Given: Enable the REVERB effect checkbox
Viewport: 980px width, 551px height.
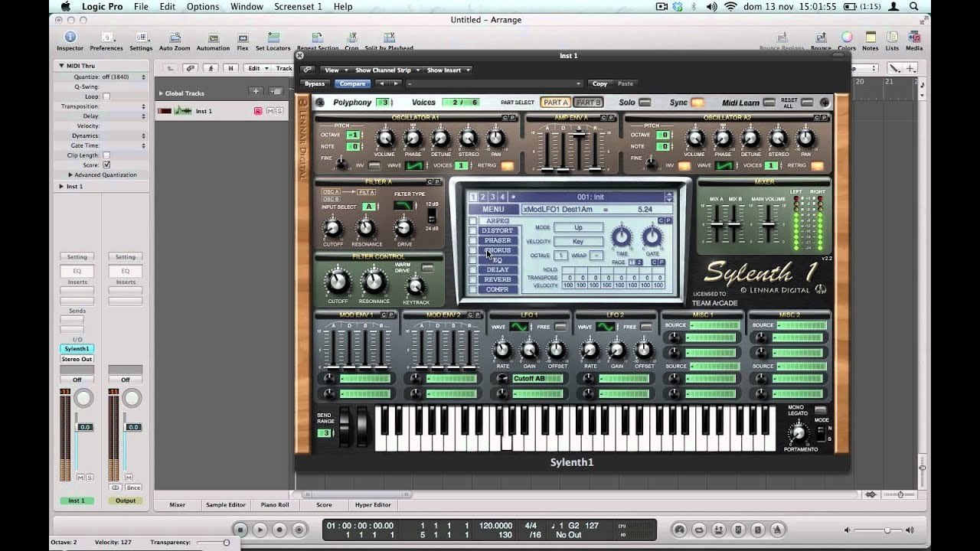Looking at the screenshot, I should click(x=473, y=279).
